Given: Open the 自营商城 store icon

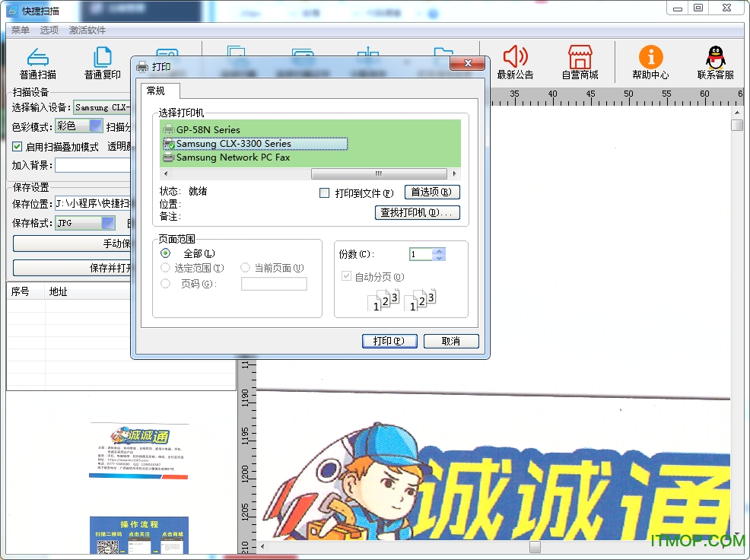Looking at the screenshot, I should pyautogui.click(x=580, y=56).
